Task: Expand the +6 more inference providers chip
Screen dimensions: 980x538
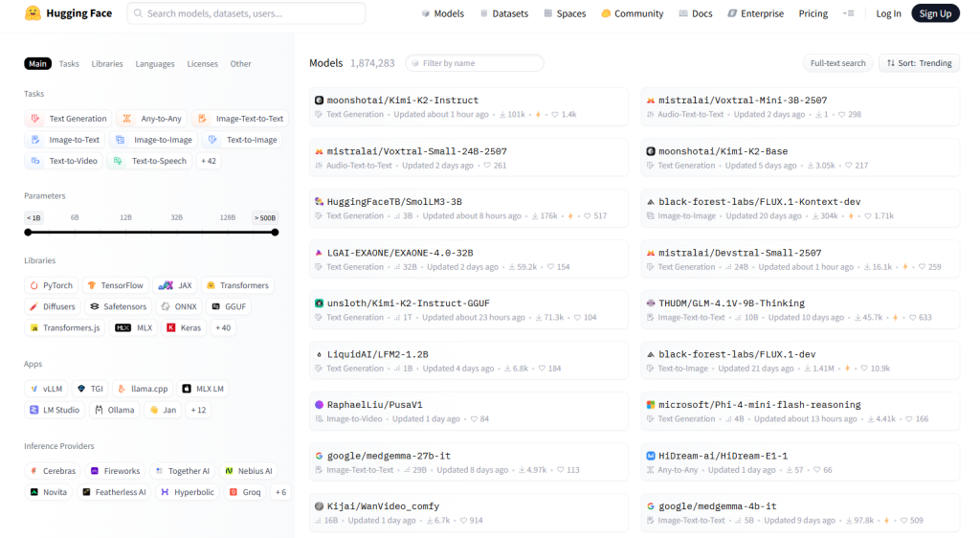Action: (x=280, y=492)
